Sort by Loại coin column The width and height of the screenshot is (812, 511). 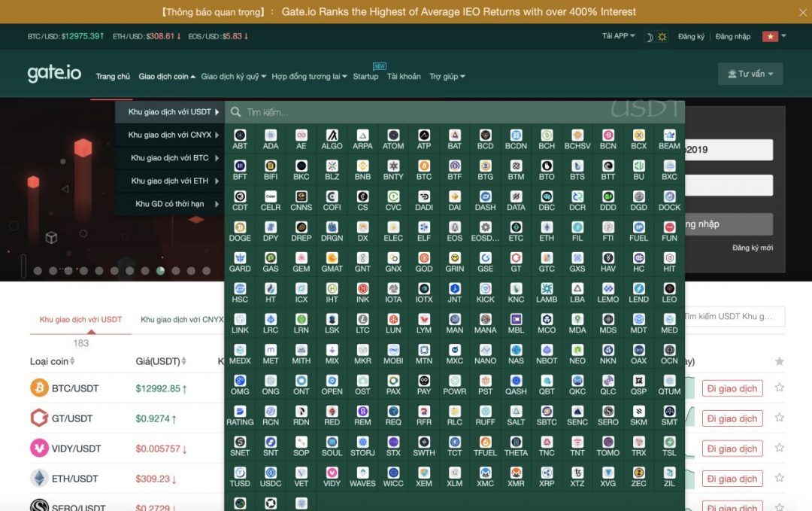53,361
